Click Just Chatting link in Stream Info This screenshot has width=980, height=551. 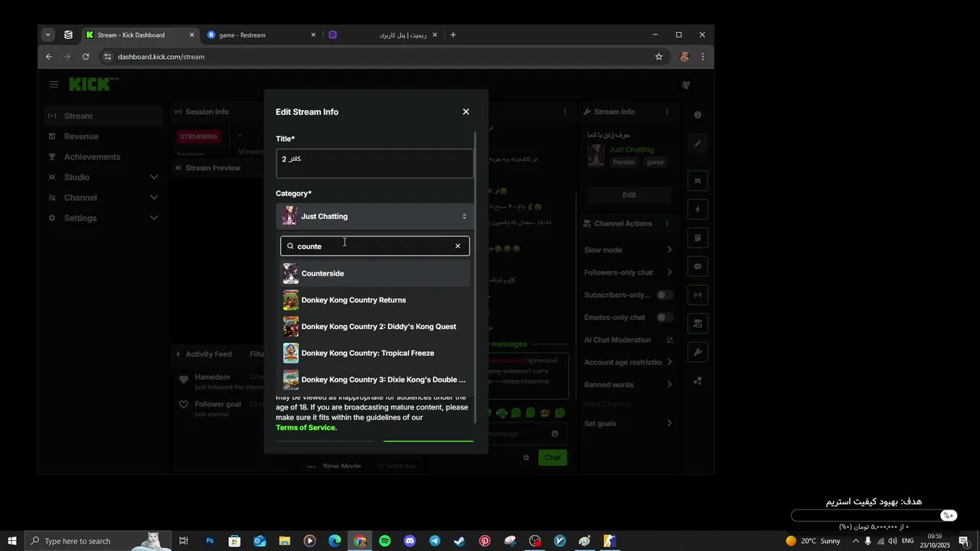click(632, 150)
